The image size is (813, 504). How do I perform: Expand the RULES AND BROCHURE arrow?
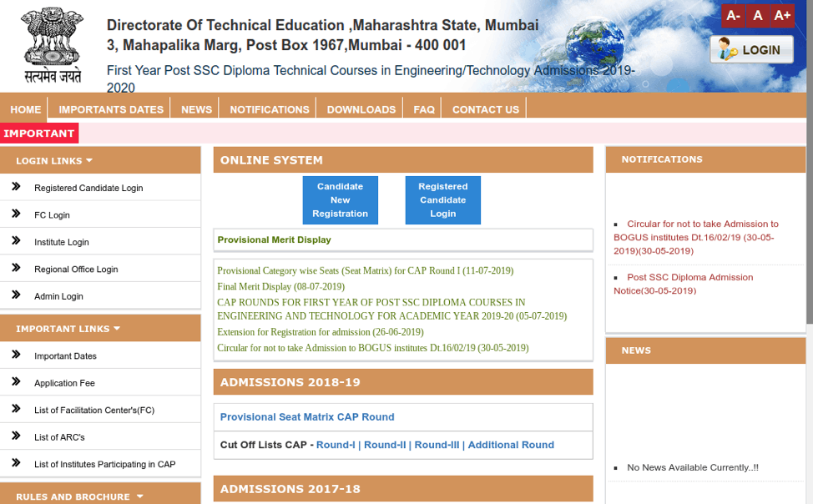[x=139, y=496]
